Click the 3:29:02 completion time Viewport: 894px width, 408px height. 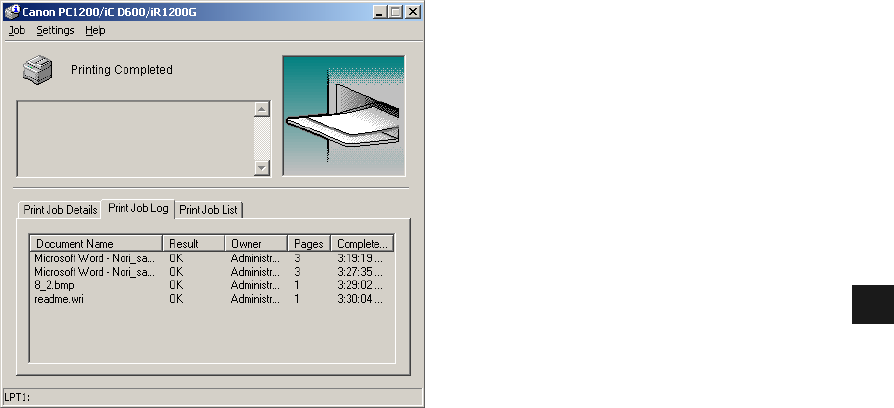coord(360,285)
